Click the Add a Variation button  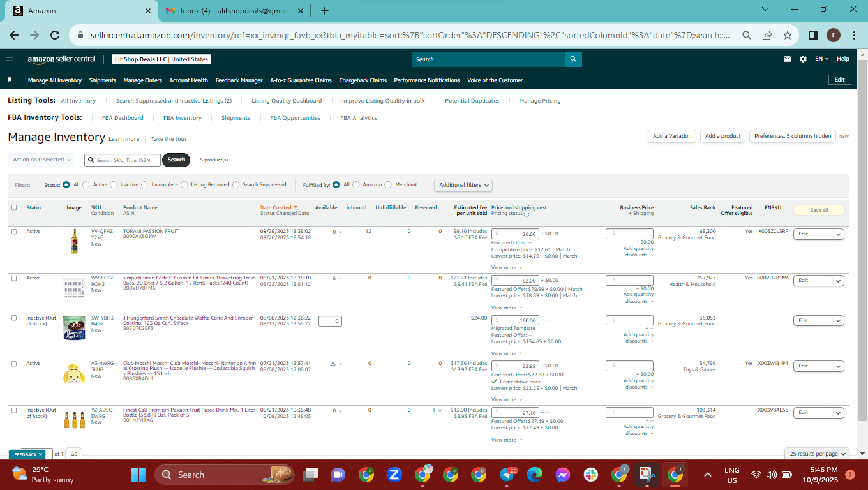point(672,136)
